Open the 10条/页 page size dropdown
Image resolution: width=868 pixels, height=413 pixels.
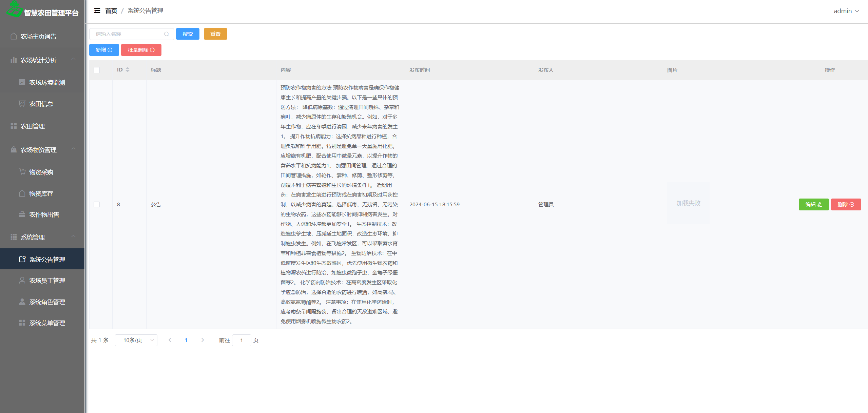pos(136,340)
